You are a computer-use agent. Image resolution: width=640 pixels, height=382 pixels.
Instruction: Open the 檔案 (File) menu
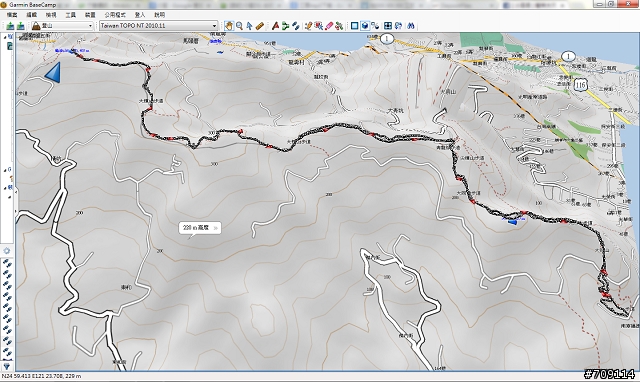pos(12,15)
